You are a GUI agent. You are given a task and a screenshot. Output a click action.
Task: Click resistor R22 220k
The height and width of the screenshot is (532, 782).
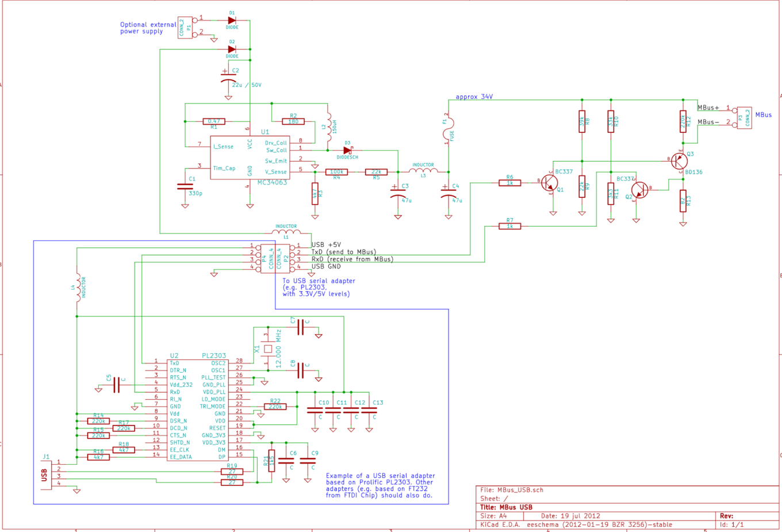click(275, 407)
